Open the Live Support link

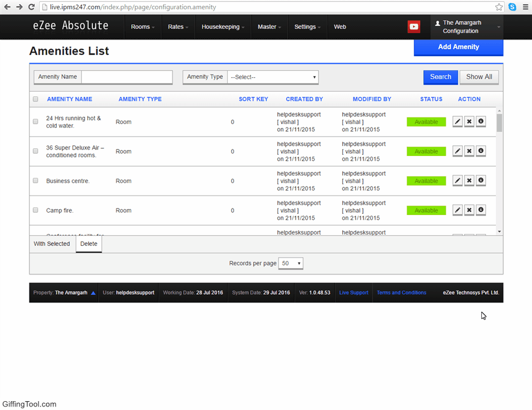click(x=353, y=292)
